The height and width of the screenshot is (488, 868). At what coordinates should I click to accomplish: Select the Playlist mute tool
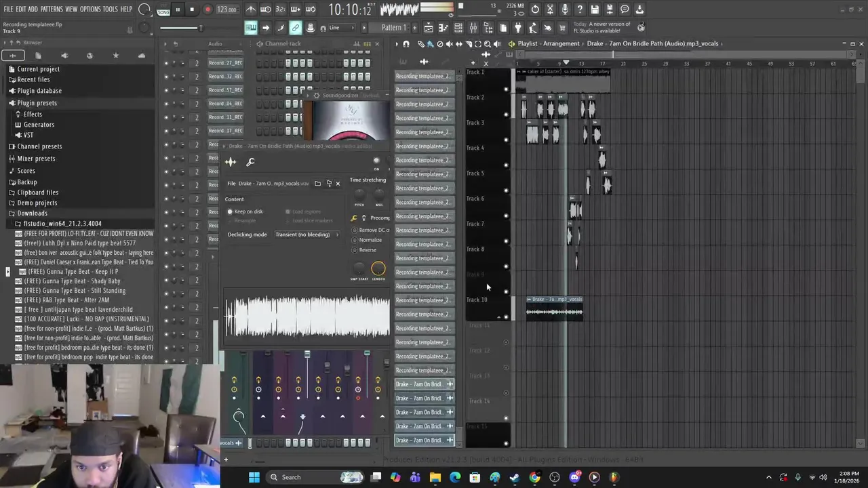point(449,44)
